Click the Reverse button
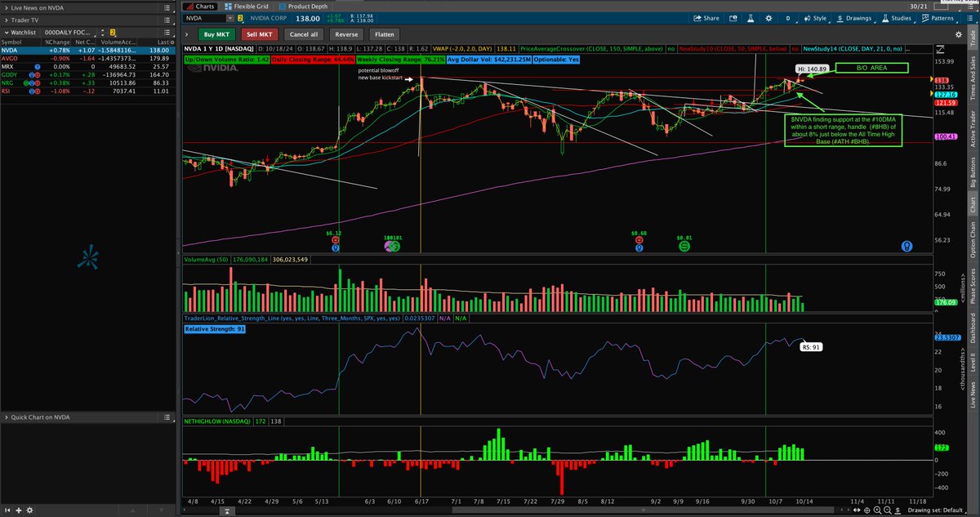Image resolution: width=980 pixels, height=517 pixels. pos(346,34)
